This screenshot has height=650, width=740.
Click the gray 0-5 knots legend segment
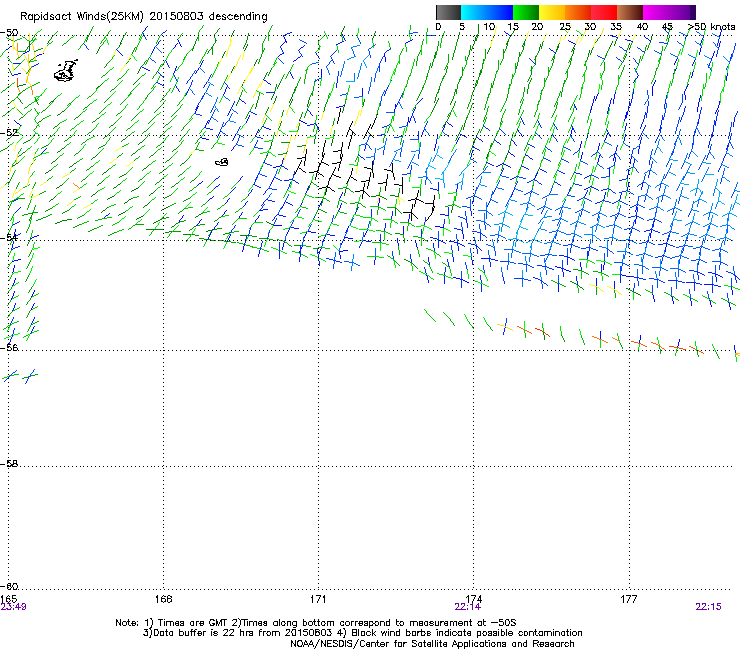(448, 12)
